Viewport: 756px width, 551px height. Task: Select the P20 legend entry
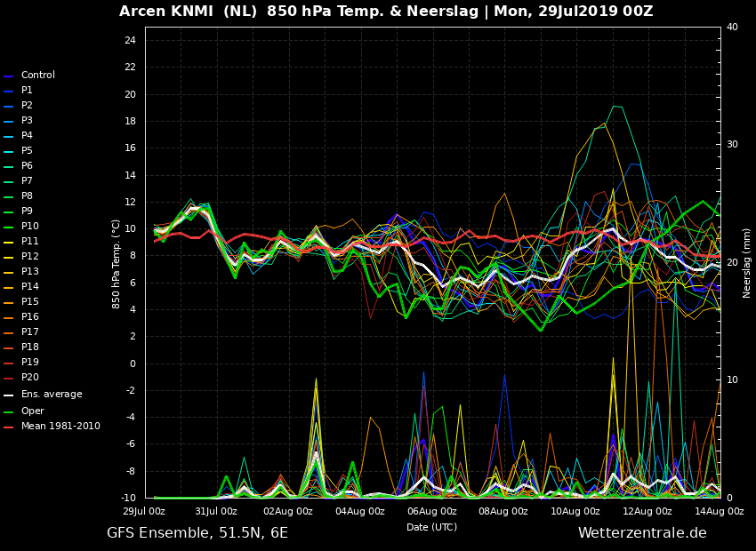tap(30, 377)
